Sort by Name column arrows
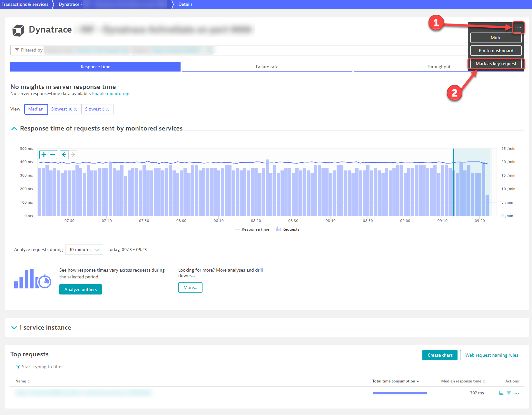This screenshot has width=532, height=415. 29,381
